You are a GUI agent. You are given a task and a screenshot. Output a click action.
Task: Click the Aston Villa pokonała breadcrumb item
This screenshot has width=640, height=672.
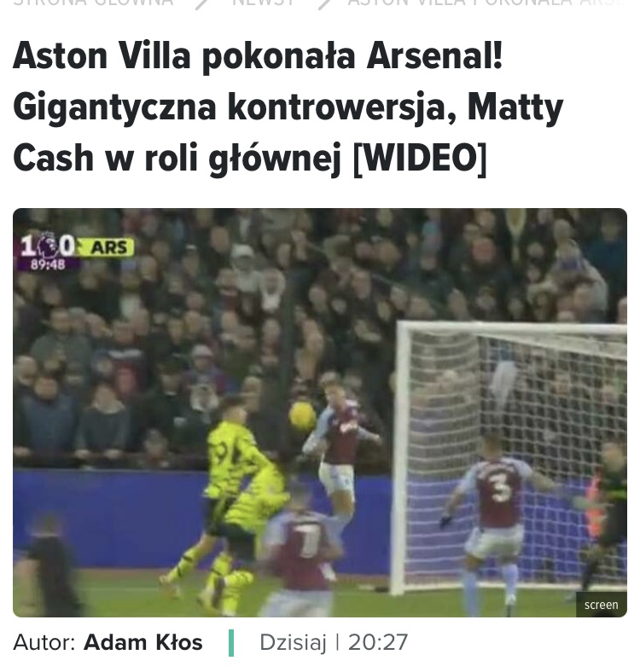pos(486,3)
